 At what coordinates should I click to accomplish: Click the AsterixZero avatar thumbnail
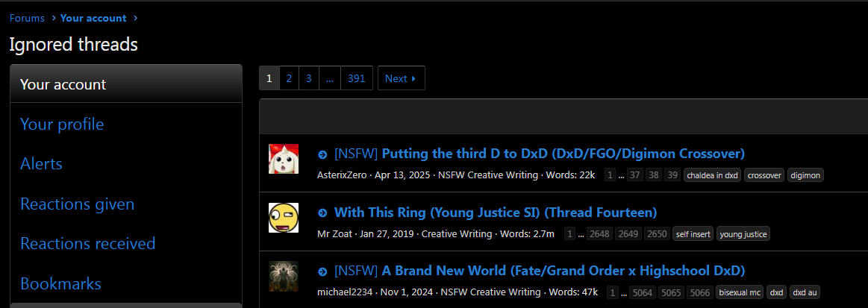pos(284,159)
